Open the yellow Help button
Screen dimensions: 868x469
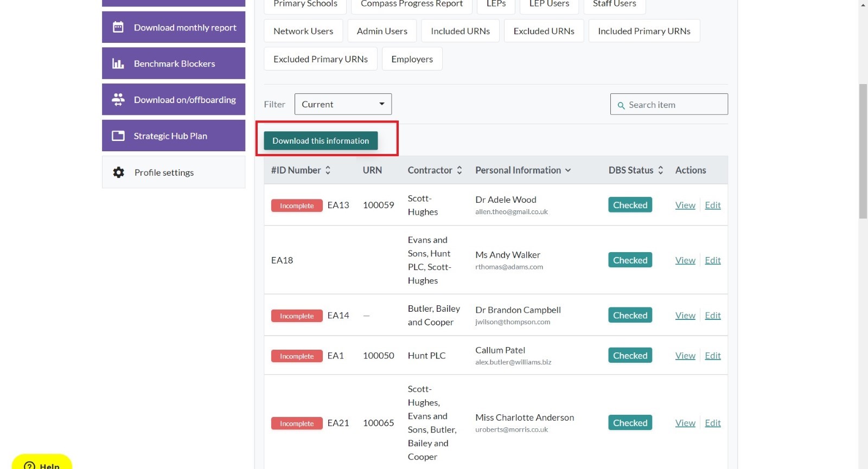point(42,462)
